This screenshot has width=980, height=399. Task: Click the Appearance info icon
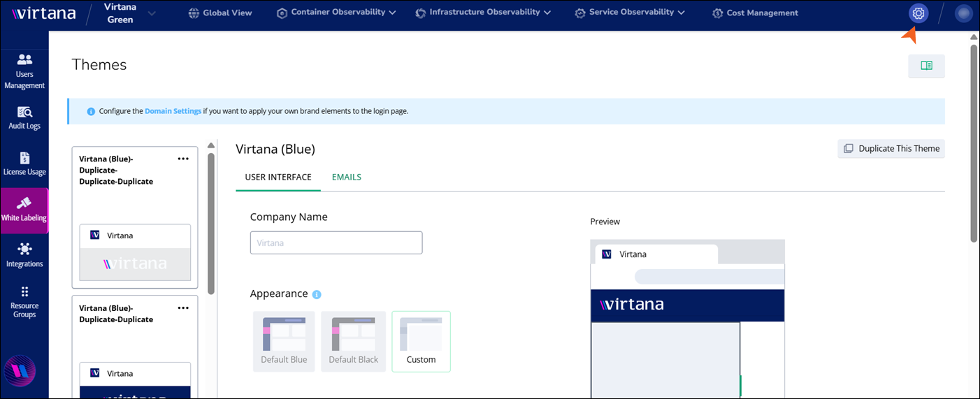pyautogui.click(x=317, y=295)
